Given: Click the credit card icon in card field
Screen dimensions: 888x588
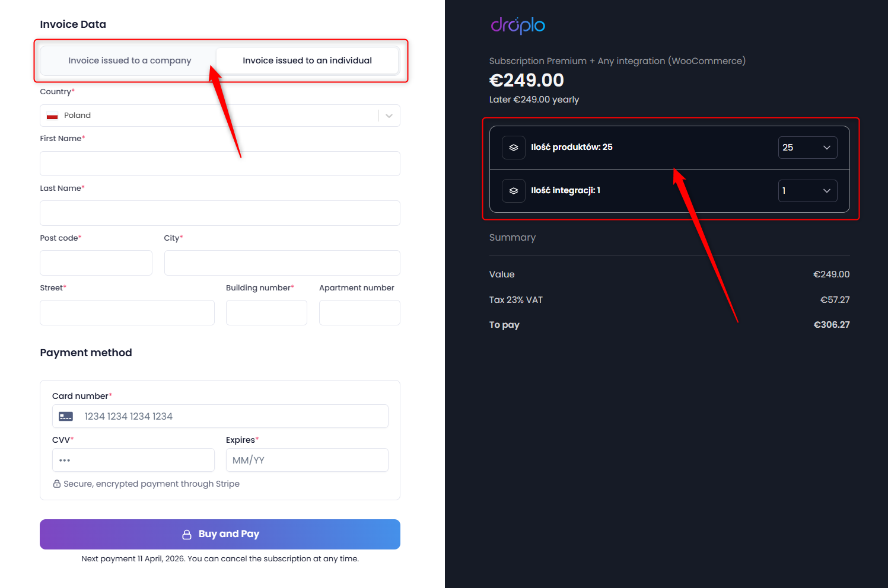Looking at the screenshot, I should click(x=66, y=417).
